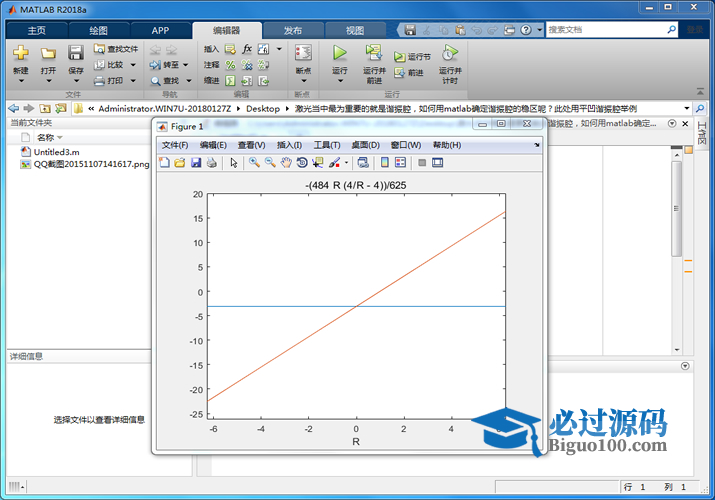Switch to the View (视图) tab
The image size is (715, 500).
[x=355, y=31]
